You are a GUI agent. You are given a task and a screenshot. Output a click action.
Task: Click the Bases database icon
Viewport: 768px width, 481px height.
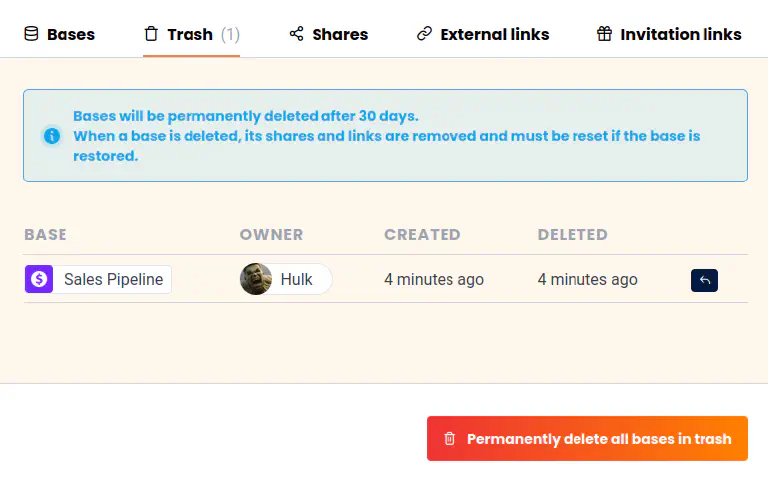(x=31, y=34)
